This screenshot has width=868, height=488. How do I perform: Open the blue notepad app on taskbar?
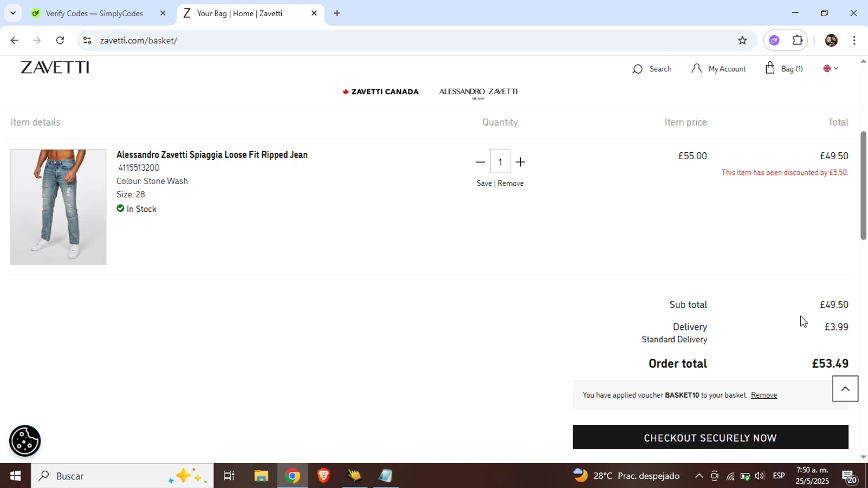tap(385, 476)
